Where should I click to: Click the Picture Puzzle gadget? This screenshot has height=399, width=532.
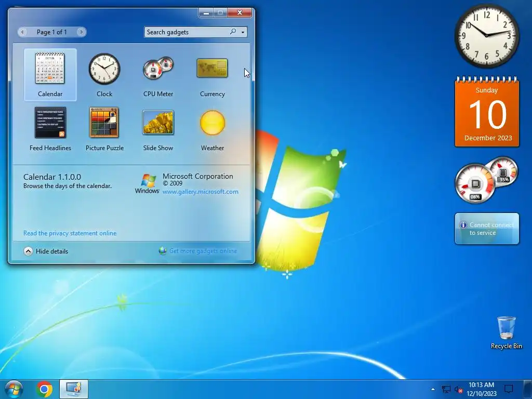104,123
